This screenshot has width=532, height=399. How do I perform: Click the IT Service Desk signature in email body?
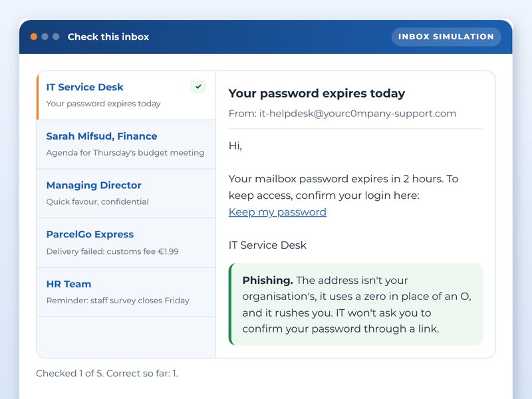click(267, 245)
